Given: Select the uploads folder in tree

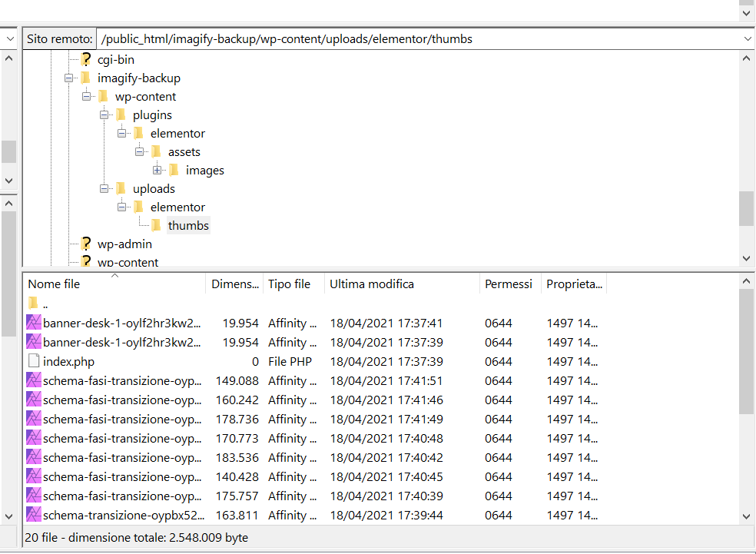Looking at the screenshot, I should [154, 188].
